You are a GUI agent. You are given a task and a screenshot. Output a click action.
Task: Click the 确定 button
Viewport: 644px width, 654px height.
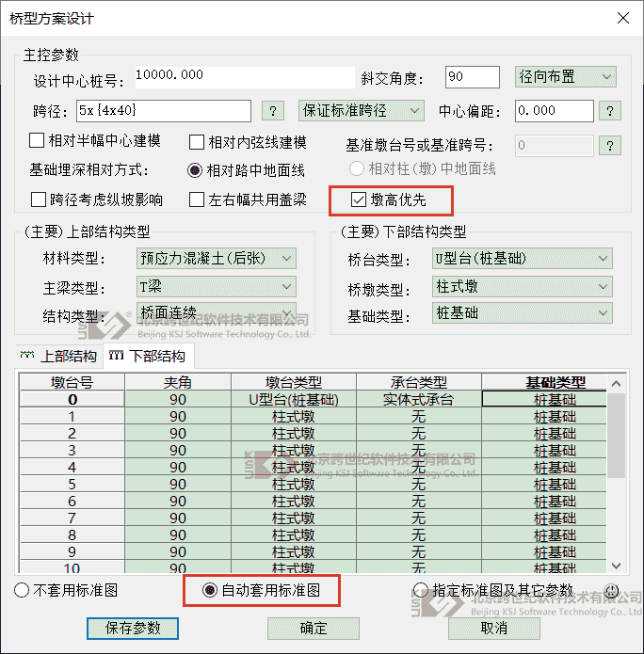314,629
